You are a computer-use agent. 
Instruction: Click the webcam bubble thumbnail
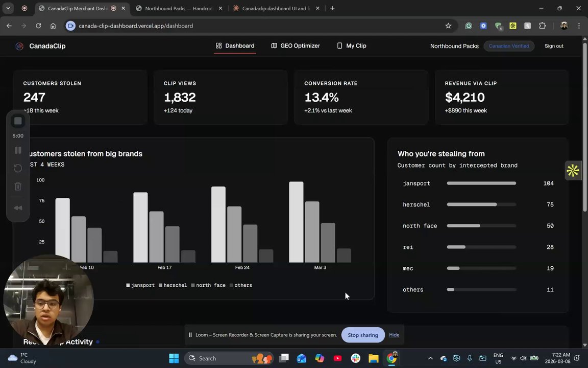(48, 300)
